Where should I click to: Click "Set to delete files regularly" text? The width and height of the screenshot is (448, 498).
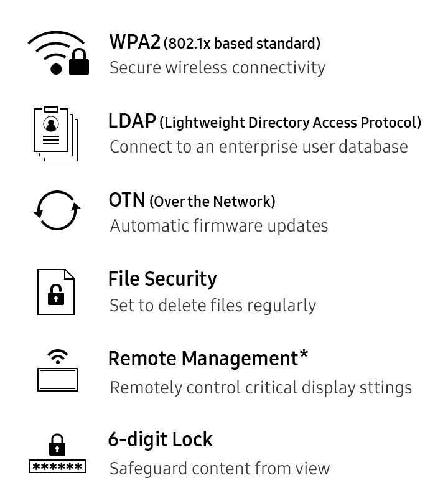[x=212, y=306]
